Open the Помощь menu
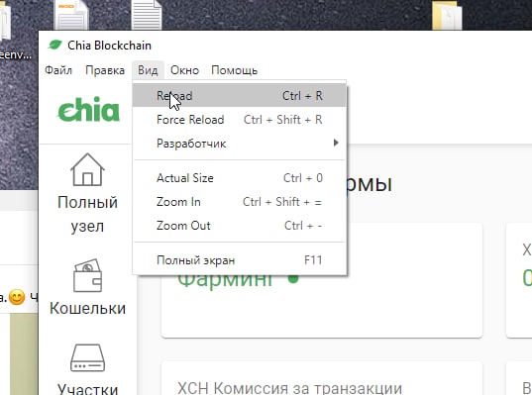The image size is (532, 395). [x=234, y=70]
